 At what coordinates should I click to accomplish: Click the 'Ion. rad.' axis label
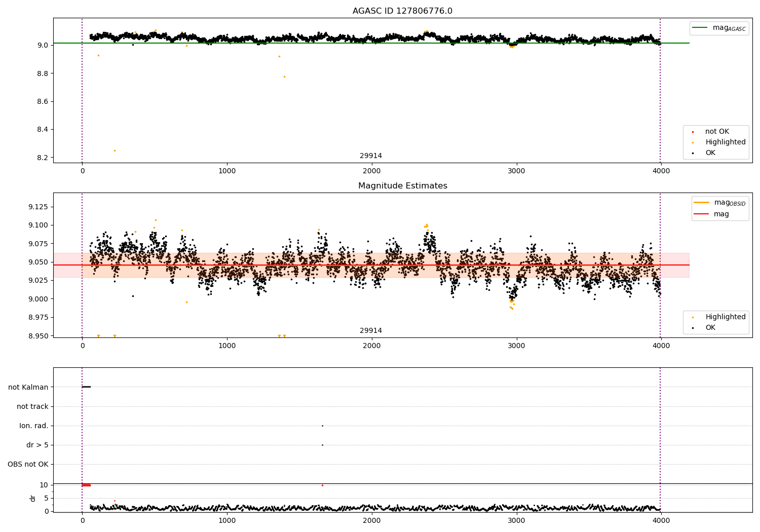(x=34, y=426)
